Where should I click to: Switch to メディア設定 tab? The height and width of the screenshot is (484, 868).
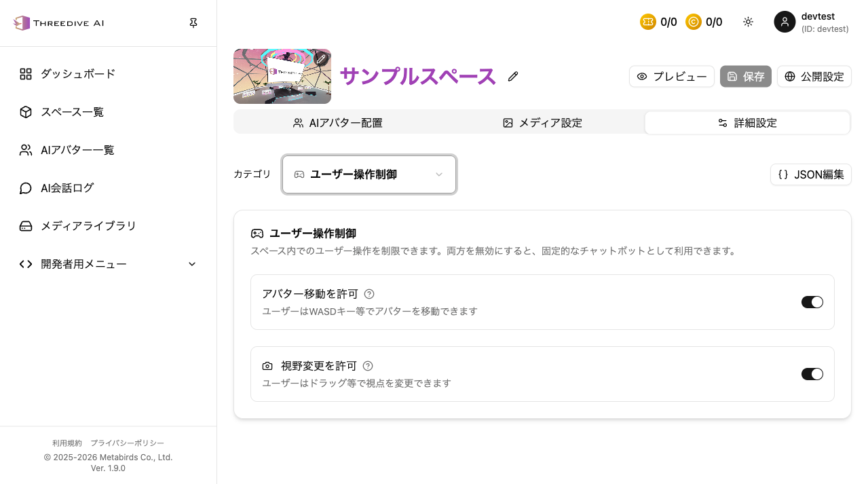click(x=542, y=123)
